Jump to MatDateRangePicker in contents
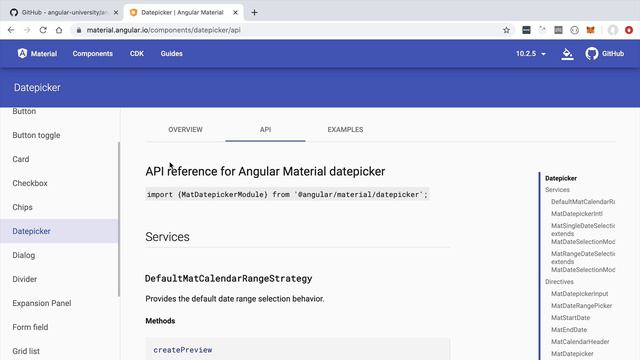This screenshot has height=360, width=640. 582,306
